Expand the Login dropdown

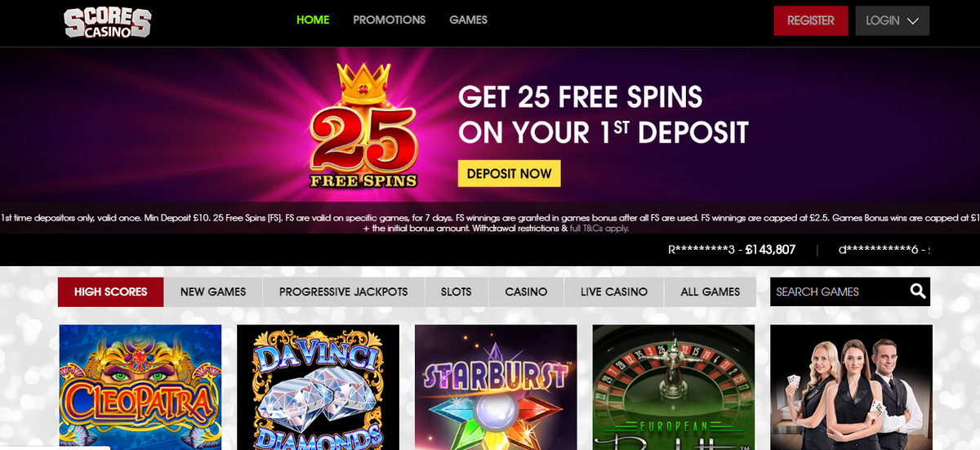(x=893, y=20)
